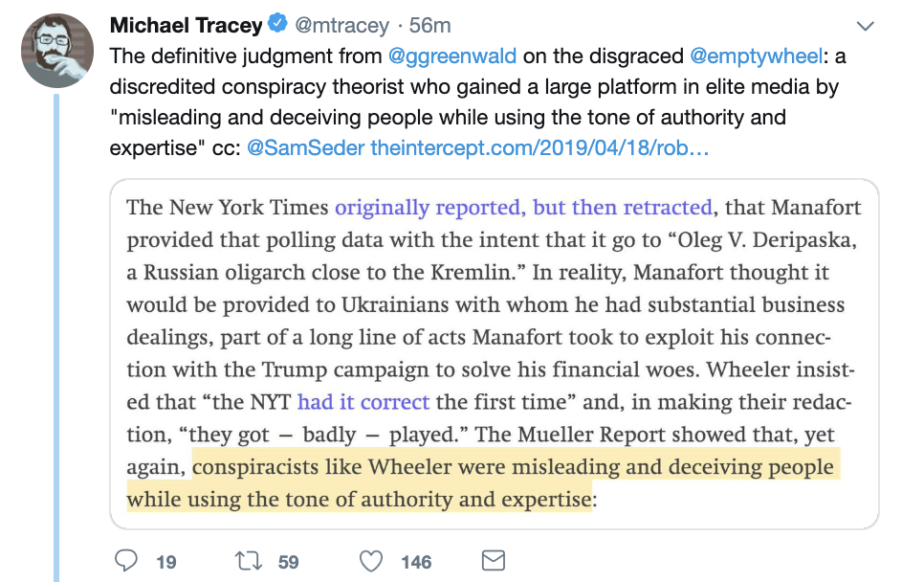Visit the @ggreenwald mention
Viewport: 924px width, 582px height.
point(452,56)
